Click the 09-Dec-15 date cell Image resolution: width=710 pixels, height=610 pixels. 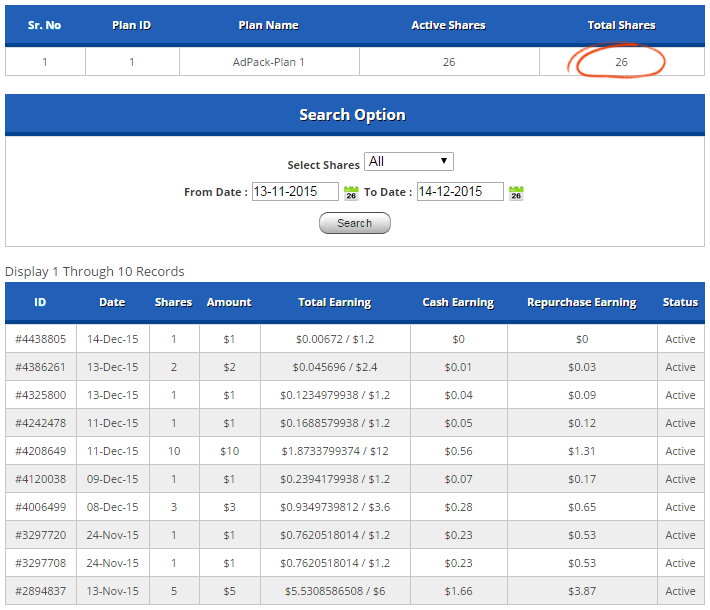(x=112, y=479)
